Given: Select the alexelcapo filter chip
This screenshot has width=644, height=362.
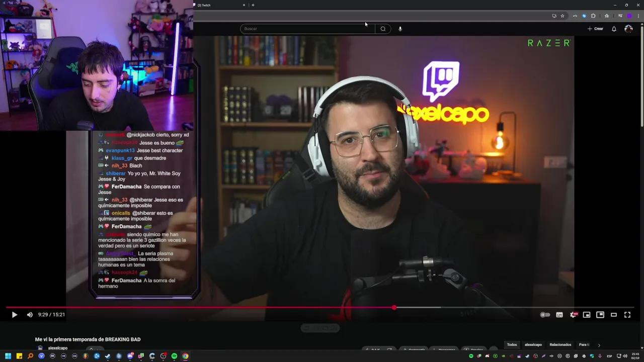Looking at the screenshot, I should tap(533, 345).
